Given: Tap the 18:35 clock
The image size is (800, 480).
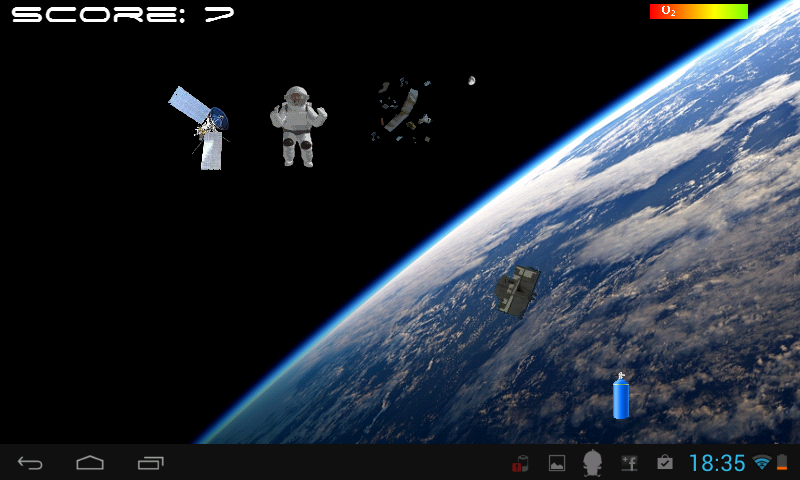Looking at the screenshot, I should tap(717, 463).
